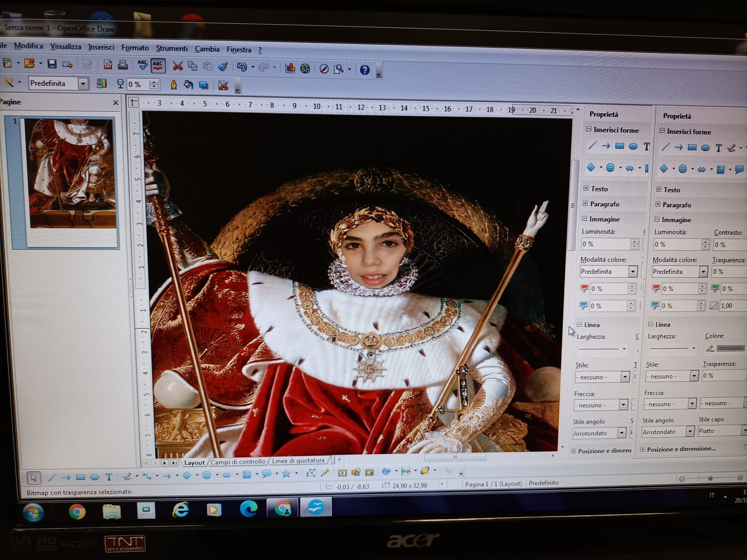Run spelling check (ABC checkmark) icon
This screenshot has height=560, width=747.
point(143,65)
